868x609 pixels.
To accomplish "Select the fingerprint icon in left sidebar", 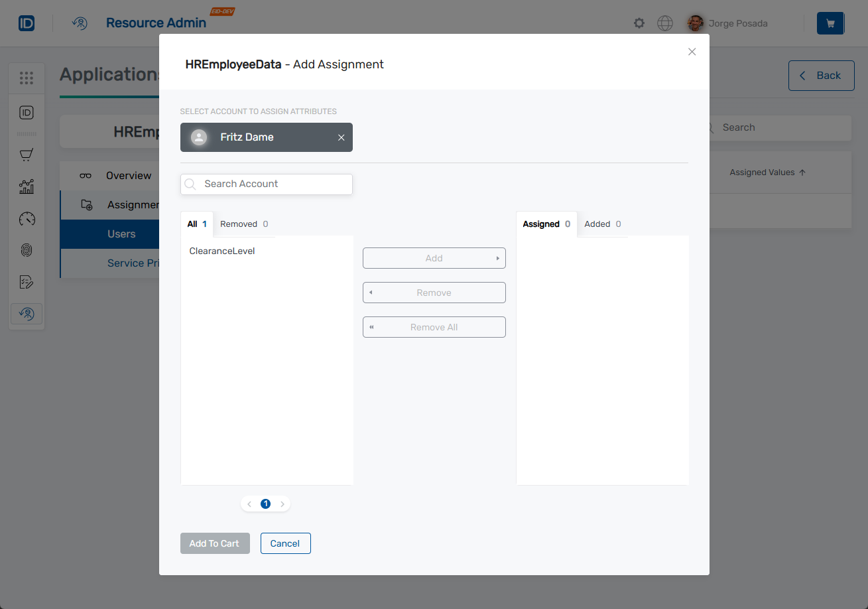I will [x=27, y=250].
